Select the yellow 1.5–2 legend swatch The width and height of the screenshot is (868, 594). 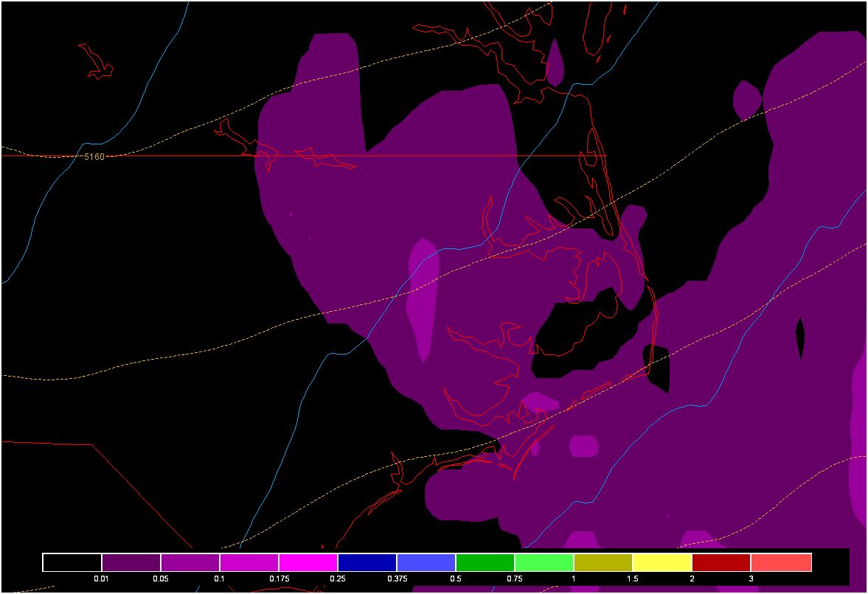pos(662,562)
